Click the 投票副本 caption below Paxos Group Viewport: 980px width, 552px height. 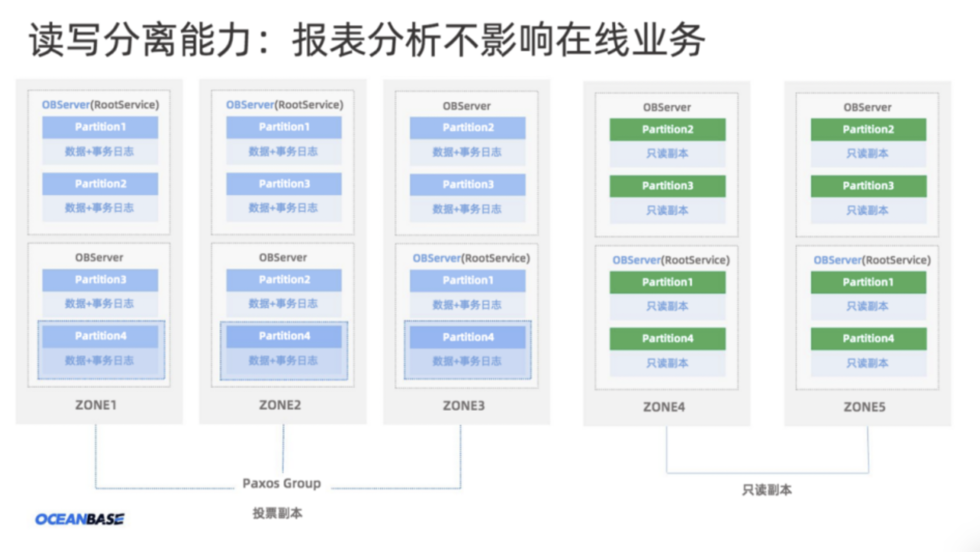point(278,513)
